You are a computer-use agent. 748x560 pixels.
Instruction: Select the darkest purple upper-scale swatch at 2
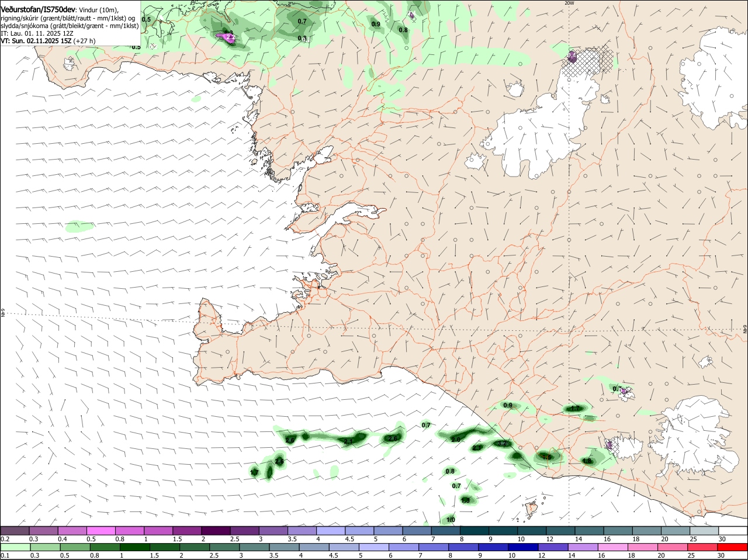(x=216, y=531)
